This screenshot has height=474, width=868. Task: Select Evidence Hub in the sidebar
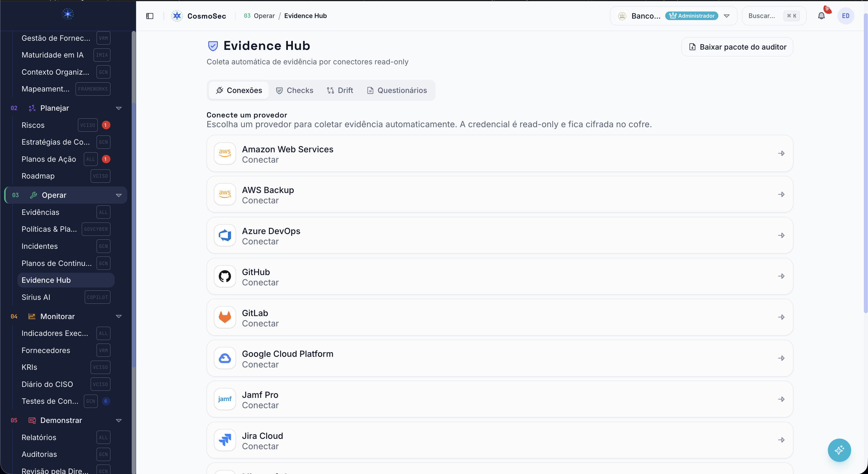(66, 280)
